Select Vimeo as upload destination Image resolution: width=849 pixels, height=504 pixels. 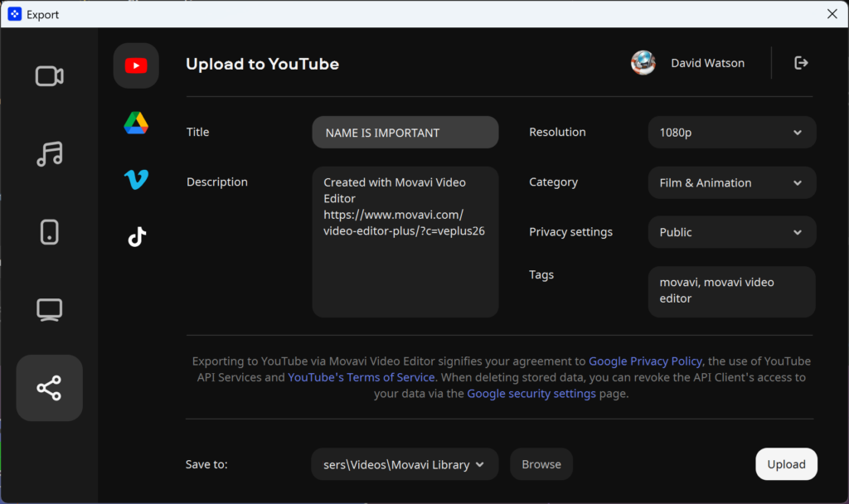pyautogui.click(x=135, y=179)
